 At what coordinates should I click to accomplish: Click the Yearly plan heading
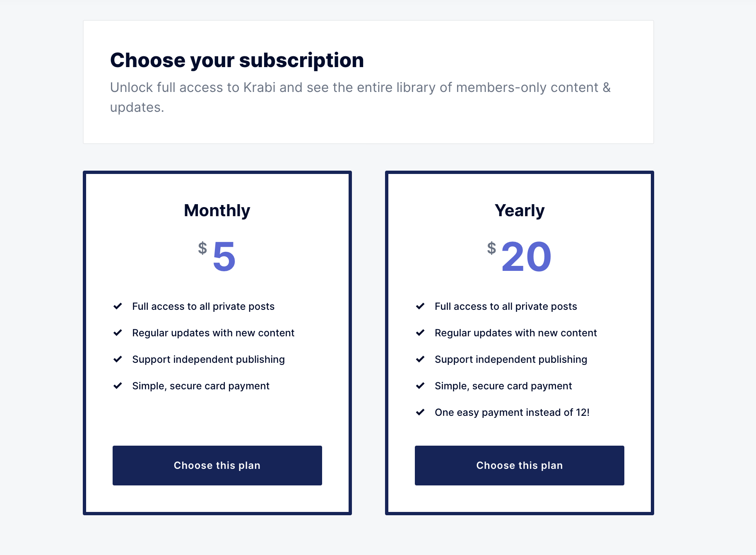520,210
